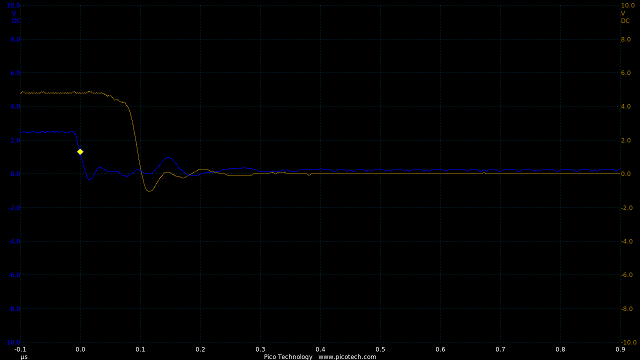Click the -0.1 time axis label

tap(20, 349)
